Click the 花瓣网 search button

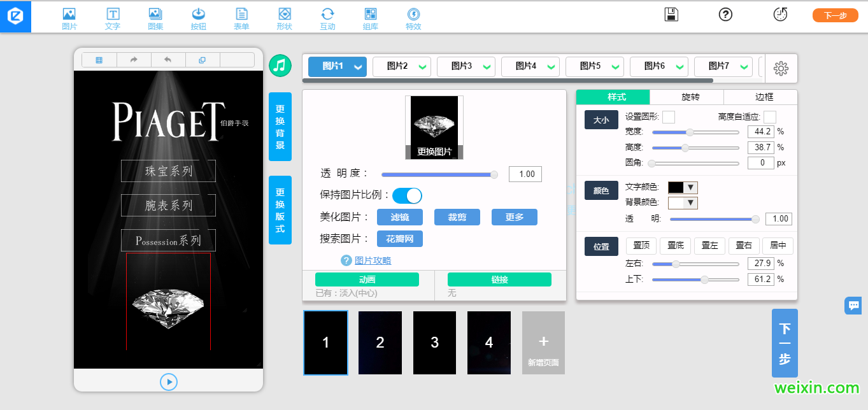400,239
